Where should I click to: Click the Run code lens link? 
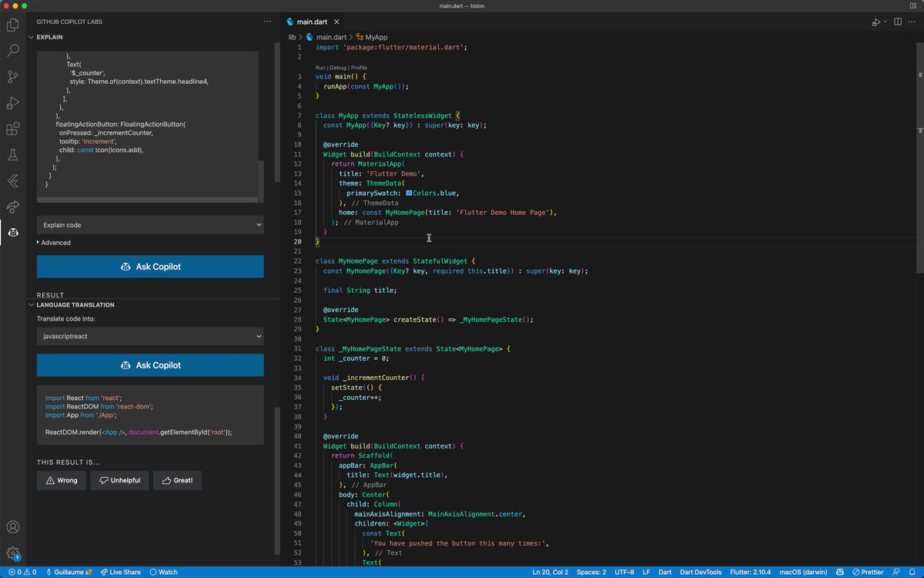pyautogui.click(x=321, y=68)
